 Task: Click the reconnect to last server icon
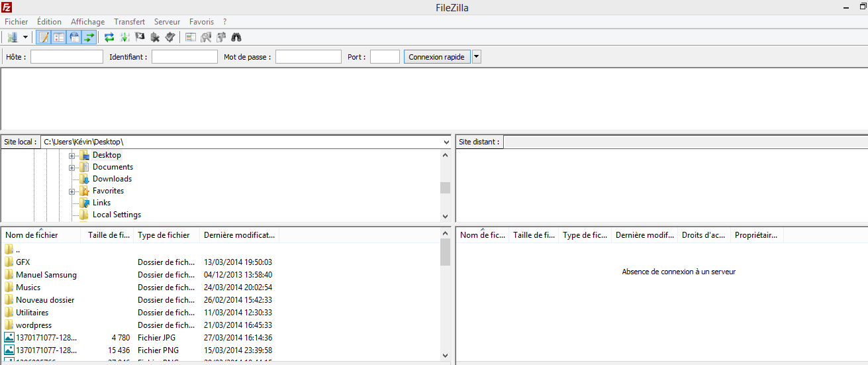pos(169,37)
